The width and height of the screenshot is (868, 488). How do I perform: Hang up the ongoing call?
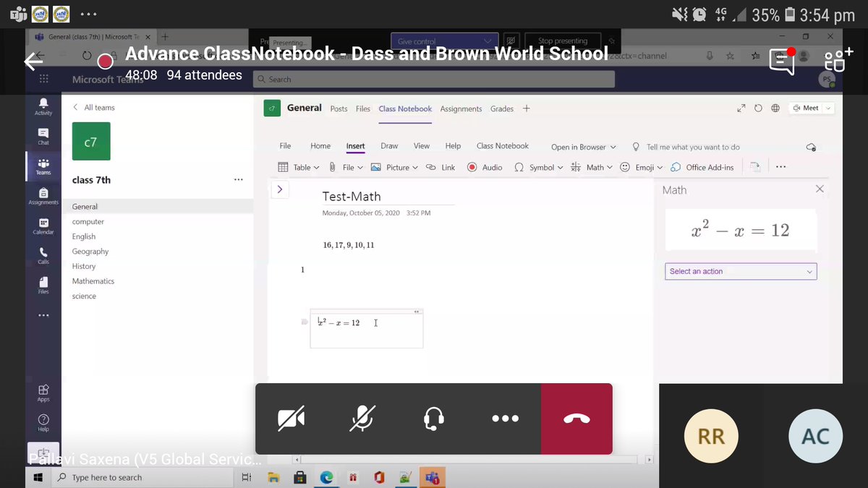pyautogui.click(x=576, y=419)
